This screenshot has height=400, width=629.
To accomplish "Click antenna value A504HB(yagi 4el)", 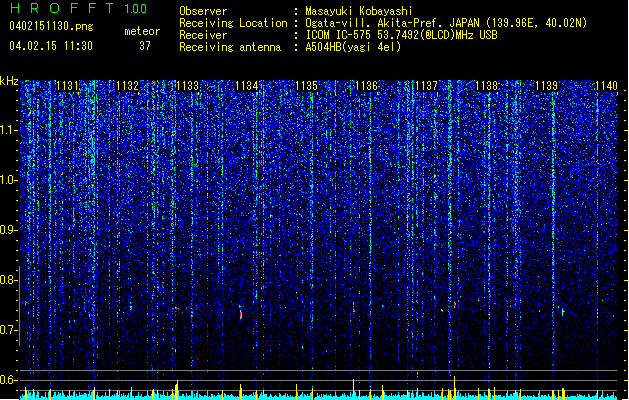I will 353,47.
